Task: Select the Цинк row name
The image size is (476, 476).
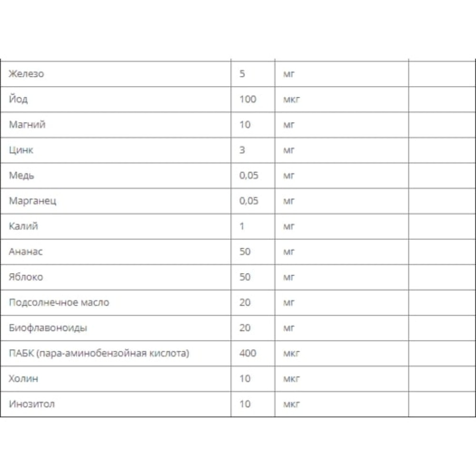Action: coord(21,150)
